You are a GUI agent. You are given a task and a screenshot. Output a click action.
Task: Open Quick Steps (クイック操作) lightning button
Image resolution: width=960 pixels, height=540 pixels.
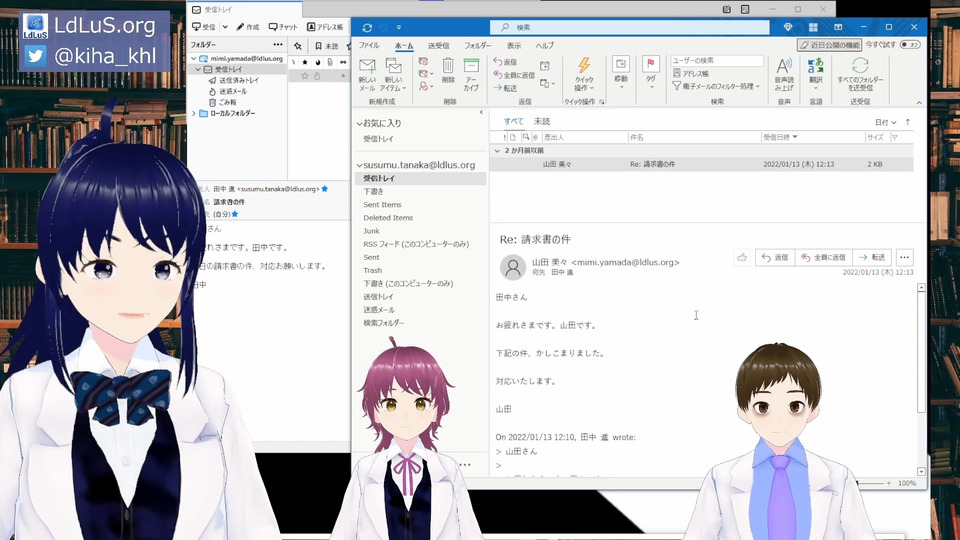pos(583,75)
